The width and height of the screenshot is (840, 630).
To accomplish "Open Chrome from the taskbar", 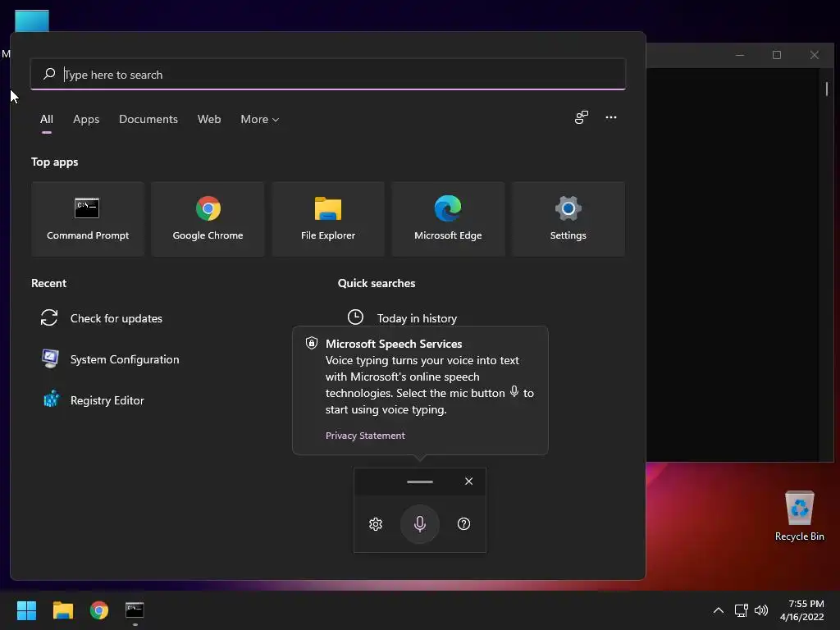I will click(99, 610).
